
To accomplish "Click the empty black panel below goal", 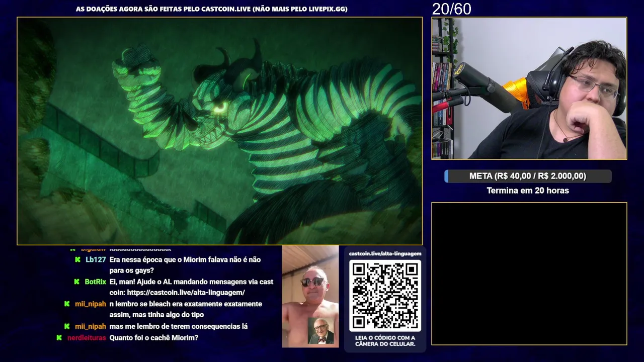I will [529, 274].
